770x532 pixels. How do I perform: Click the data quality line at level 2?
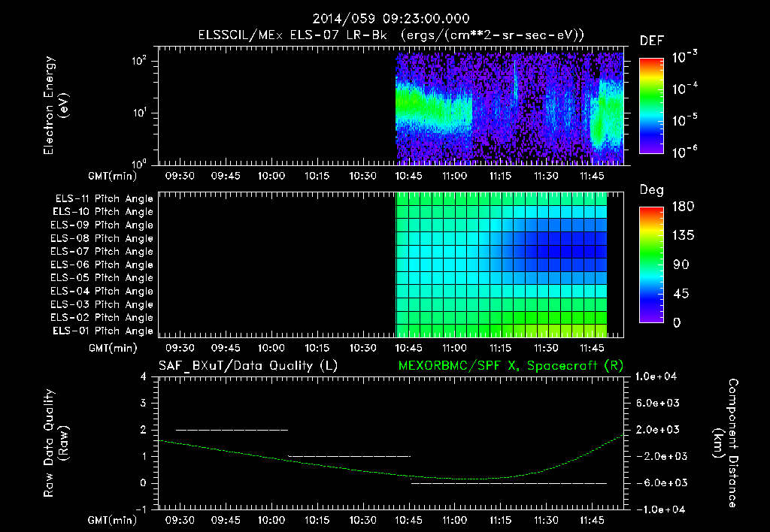[232, 430]
